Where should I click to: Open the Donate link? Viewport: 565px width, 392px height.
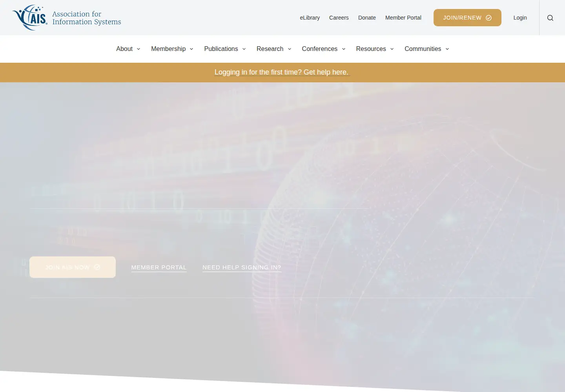pyautogui.click(x=367, y=18)
